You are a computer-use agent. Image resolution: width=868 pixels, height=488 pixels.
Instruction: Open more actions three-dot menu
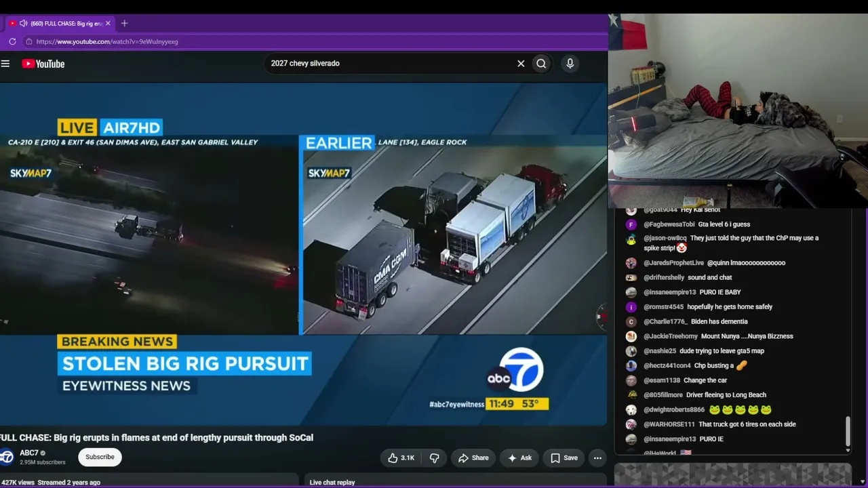pyautogui.click(x=597, y=458)
